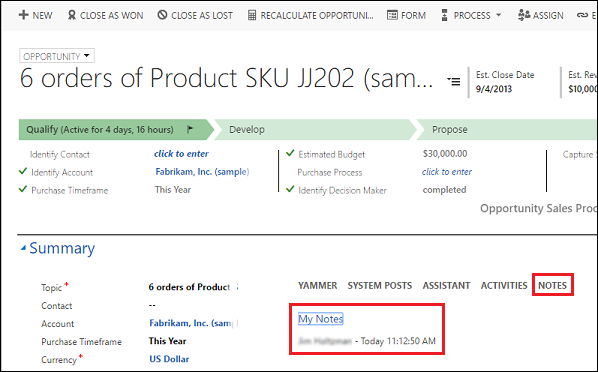Open Fabrikam, Inc. (sample) link in process stage
Image resolution: width=598 pixels, height=372 pixels.
tap(202, 172)
